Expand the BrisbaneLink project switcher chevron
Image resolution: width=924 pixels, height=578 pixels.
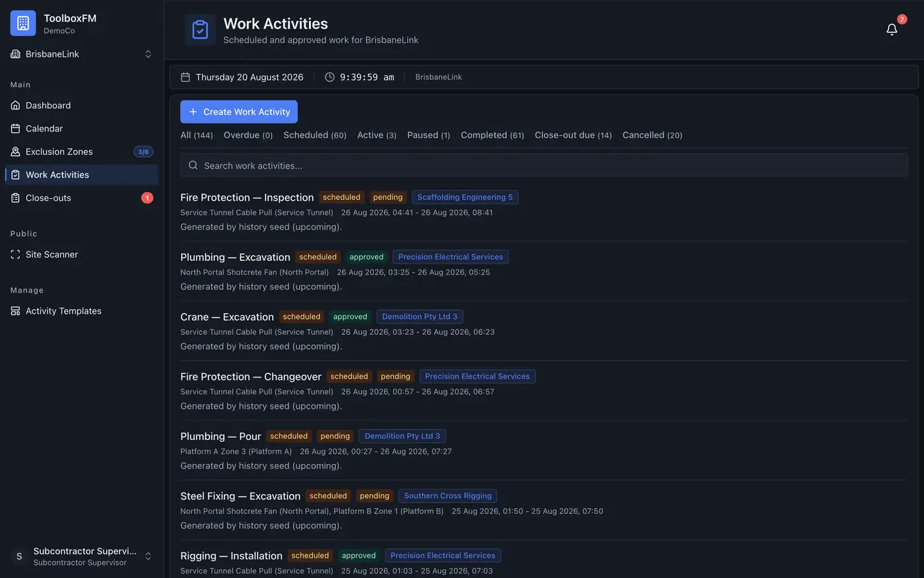[x=148, y=54]
